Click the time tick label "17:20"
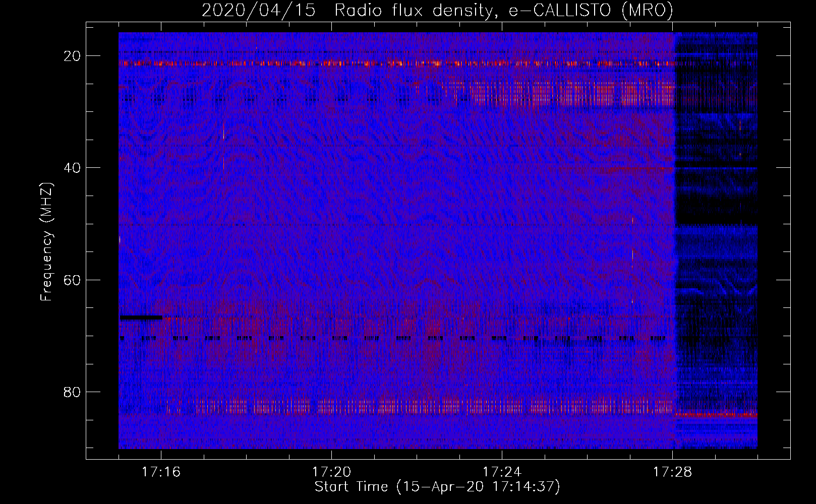The image size is (816, 504). pyautogui.click(x=331, y=472)
